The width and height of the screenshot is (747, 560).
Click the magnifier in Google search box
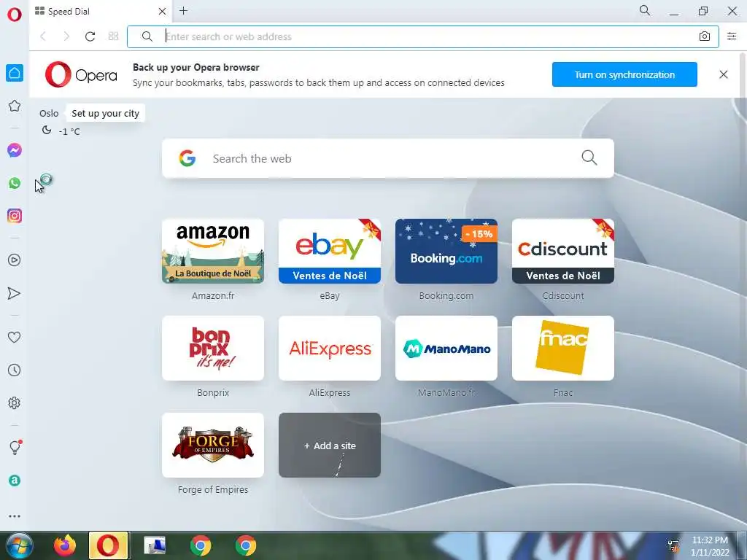[x=589, y=157]
